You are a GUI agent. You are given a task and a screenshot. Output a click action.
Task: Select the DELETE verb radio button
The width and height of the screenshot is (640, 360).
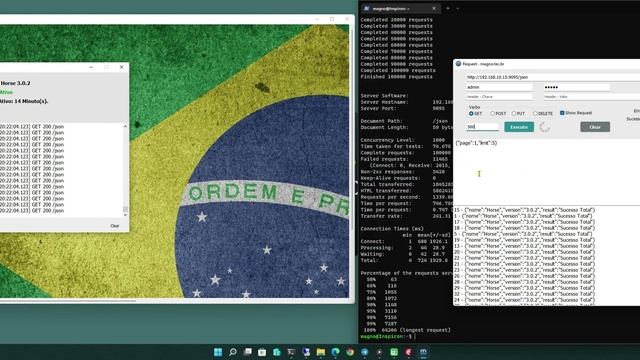[535, 113]
